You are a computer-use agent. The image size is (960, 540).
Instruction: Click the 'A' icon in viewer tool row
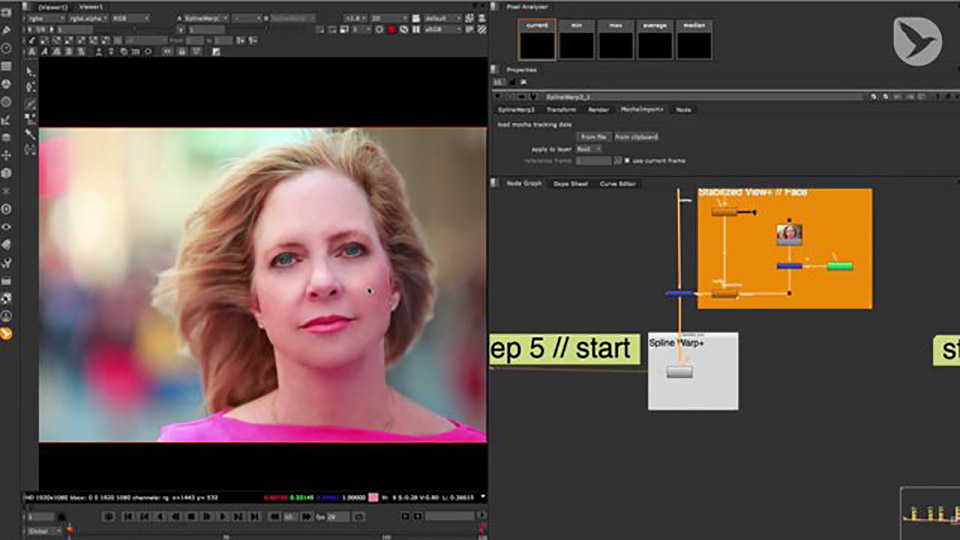point(32,52)
